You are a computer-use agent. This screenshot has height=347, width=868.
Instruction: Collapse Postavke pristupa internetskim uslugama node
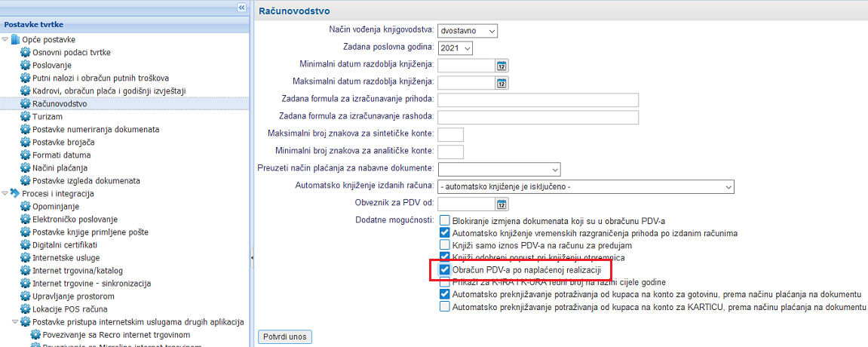click(x=16, y=322)
